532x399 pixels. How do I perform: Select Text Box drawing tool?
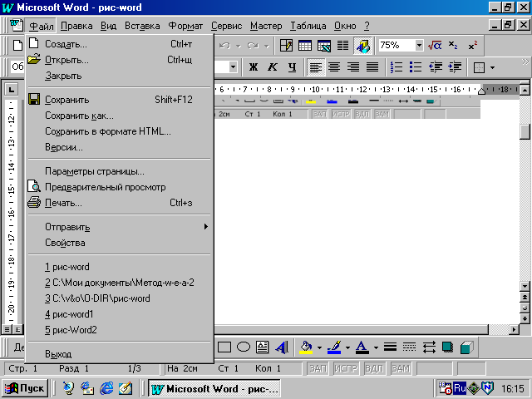[263, 347]
